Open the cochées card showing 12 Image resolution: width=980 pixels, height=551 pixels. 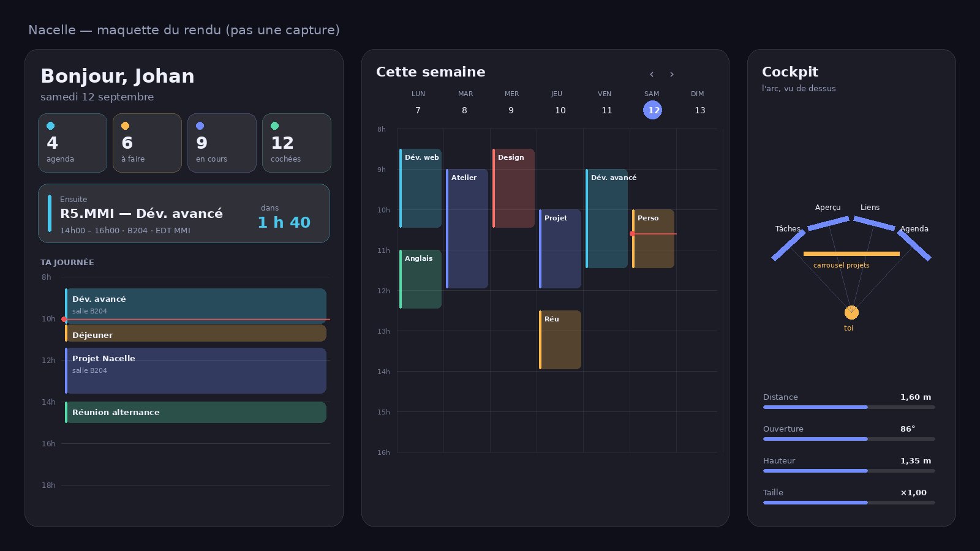(x=296, y=143)
